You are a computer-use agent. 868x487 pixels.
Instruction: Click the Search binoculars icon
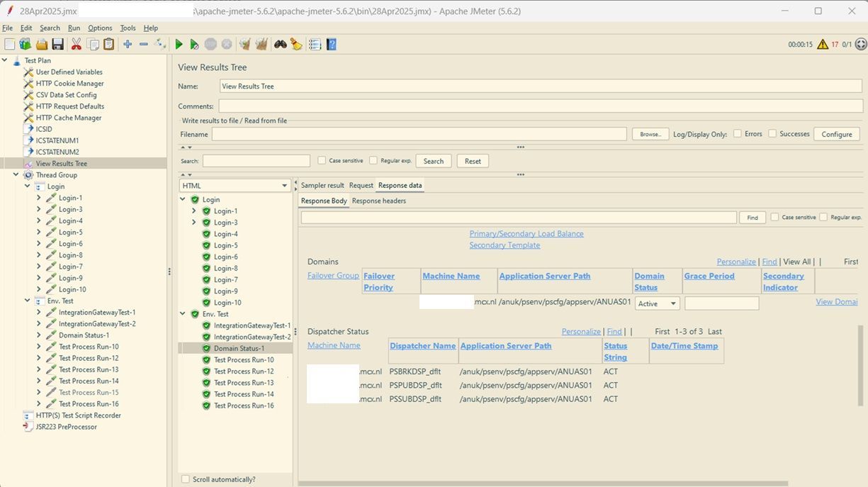coord(281,44)
